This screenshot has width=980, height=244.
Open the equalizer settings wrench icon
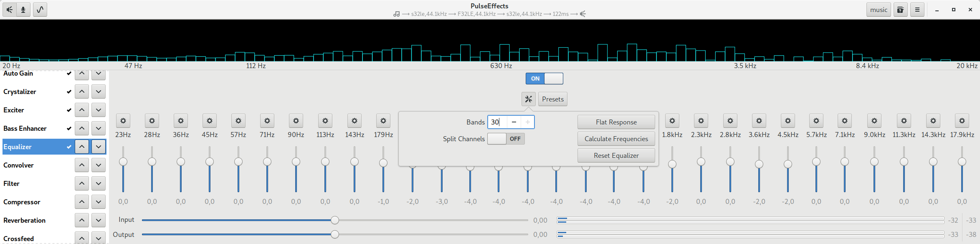[x=529, y=99]
